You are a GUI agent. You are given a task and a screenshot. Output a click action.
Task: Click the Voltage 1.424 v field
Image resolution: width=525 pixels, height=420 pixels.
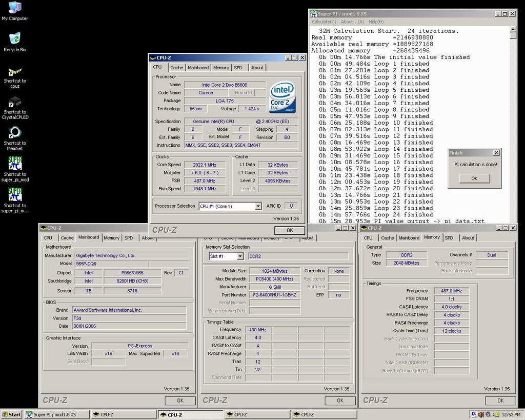click(252, 109)
